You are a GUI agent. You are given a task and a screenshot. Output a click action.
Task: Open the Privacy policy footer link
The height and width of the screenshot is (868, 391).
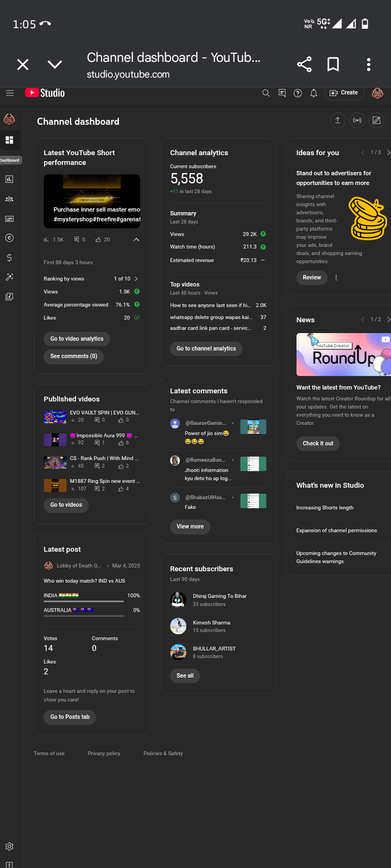click(x=104, y=754)
